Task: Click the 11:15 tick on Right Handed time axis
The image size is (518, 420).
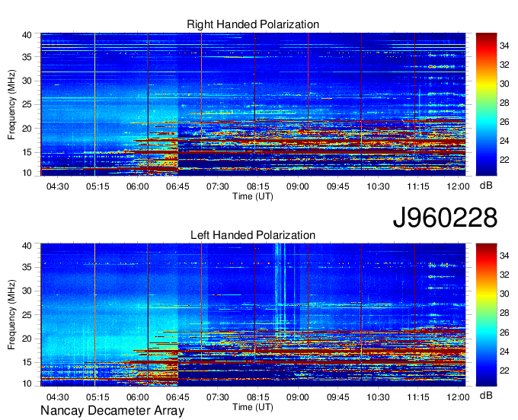Action: [x=418, y=186]
